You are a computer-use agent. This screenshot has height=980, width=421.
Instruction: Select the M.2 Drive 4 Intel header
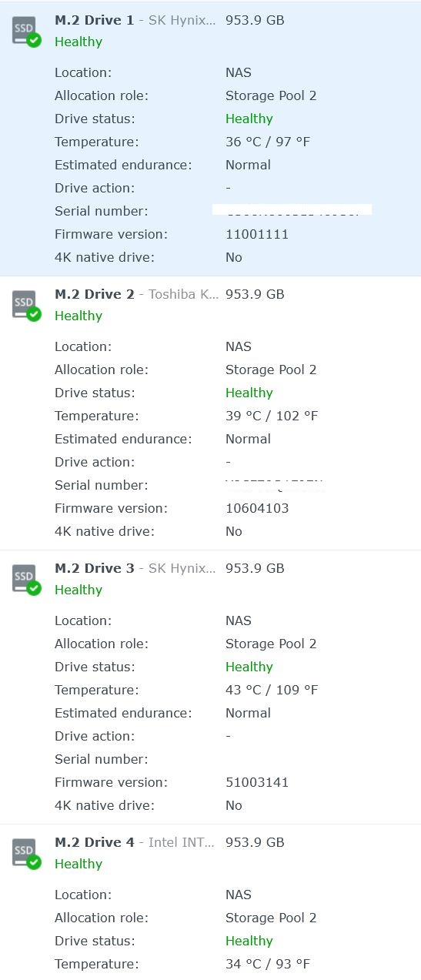210,853
